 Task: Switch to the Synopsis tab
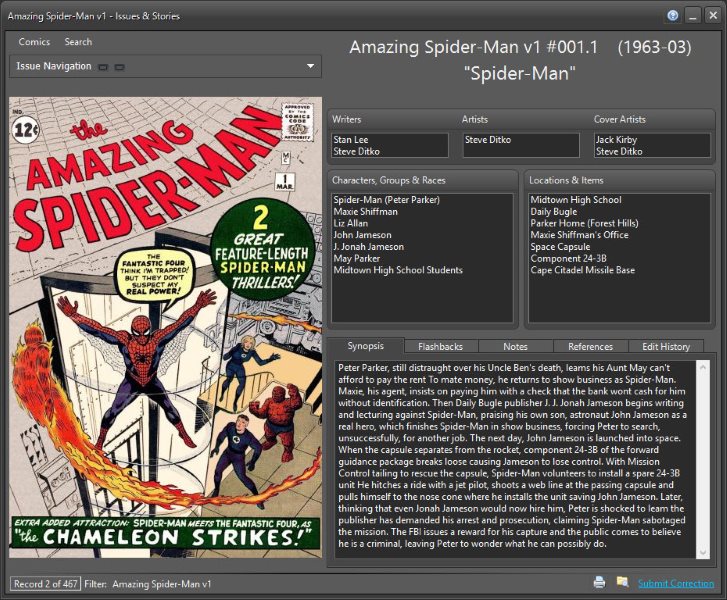pos(365,346)
